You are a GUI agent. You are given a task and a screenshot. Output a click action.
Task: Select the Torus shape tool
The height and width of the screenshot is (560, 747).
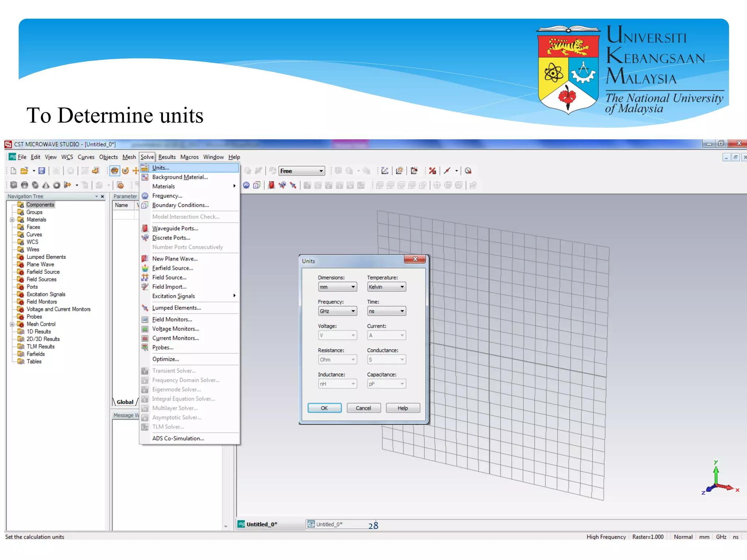(57, 185)
